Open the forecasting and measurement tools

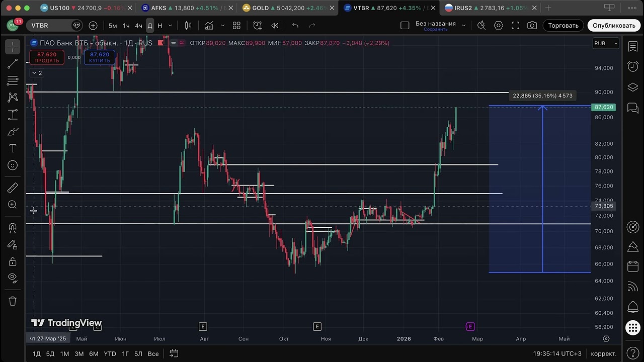pos(13,115)
